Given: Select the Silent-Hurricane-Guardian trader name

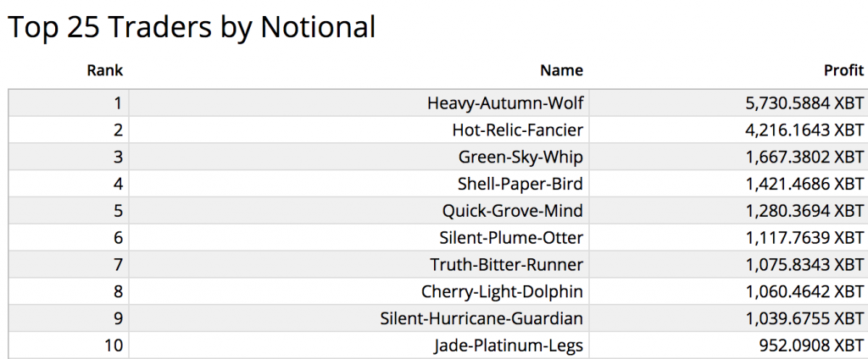Looking at the screenshot, I should click(481, 318).
